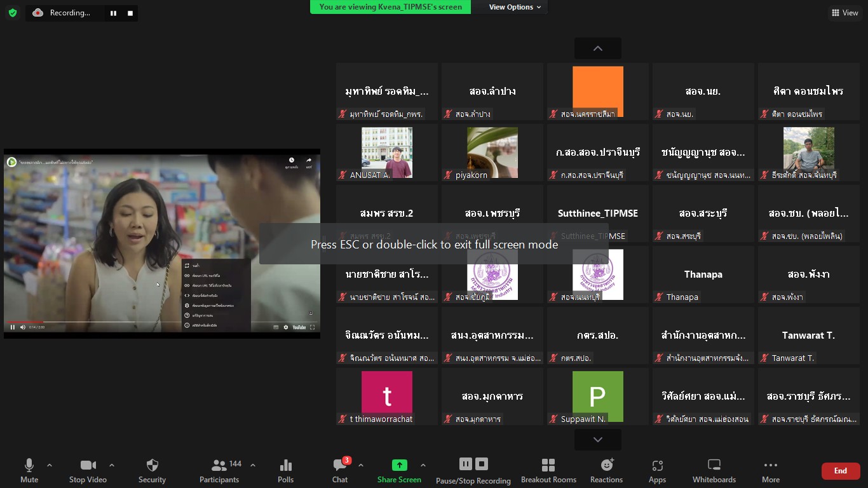Click pause icon in bottom toolbar Pause/Stop Recording
Screen dimensions: 868x488
[x=466, y=464]
